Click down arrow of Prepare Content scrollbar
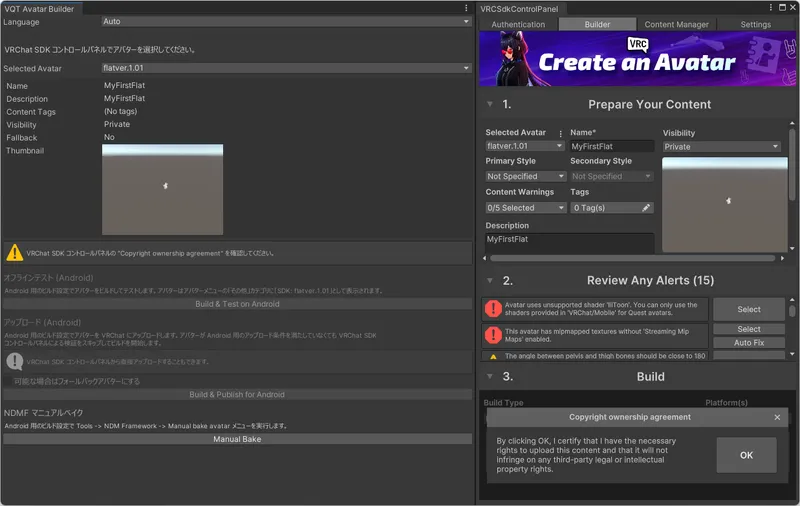800x506 pixels. 792,248
